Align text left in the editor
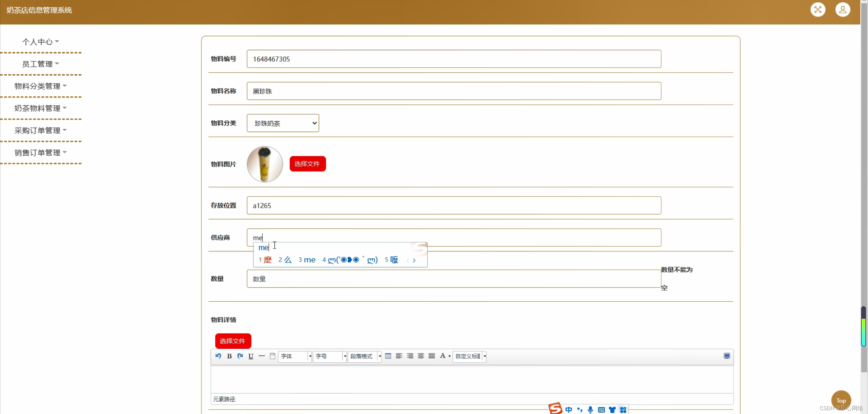This screenshot has height=414, width=868. 399,356
